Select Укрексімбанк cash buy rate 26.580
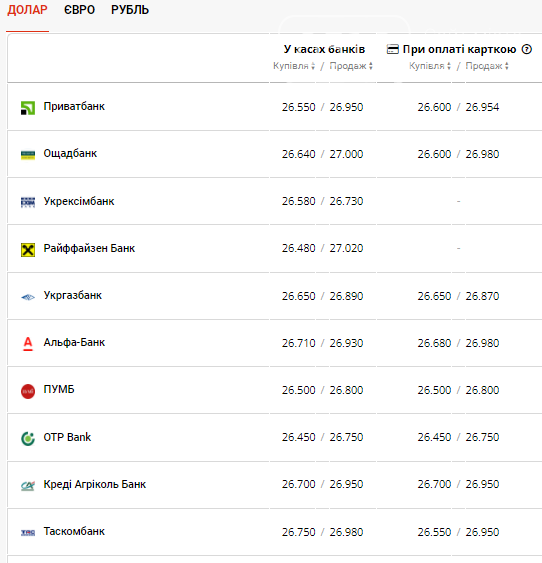The height and width of the screenshot is (563, 542). tap(298, 201)
